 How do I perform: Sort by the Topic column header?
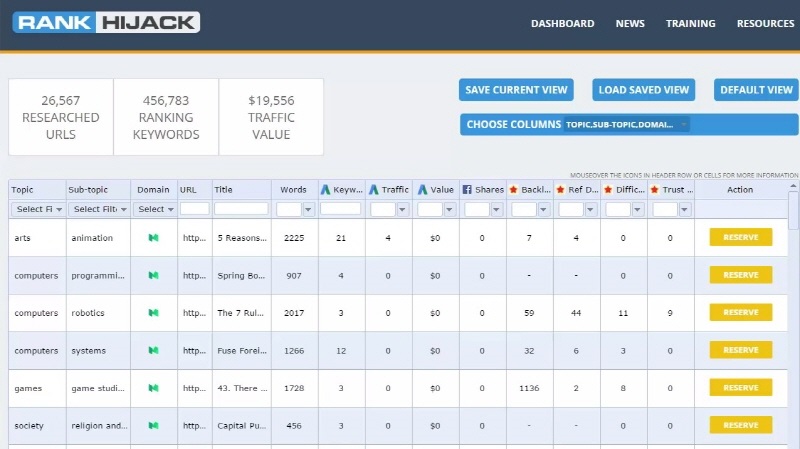point(22,190)
